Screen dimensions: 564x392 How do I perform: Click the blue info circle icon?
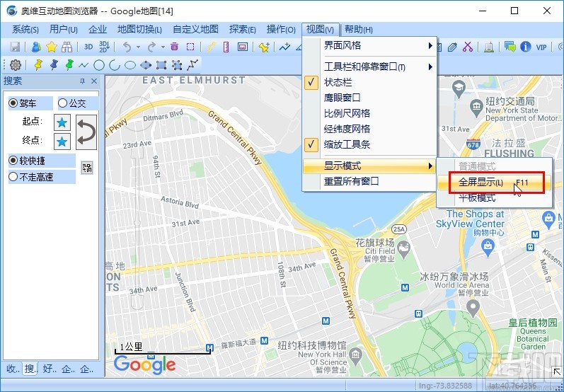tap(526, 47)
